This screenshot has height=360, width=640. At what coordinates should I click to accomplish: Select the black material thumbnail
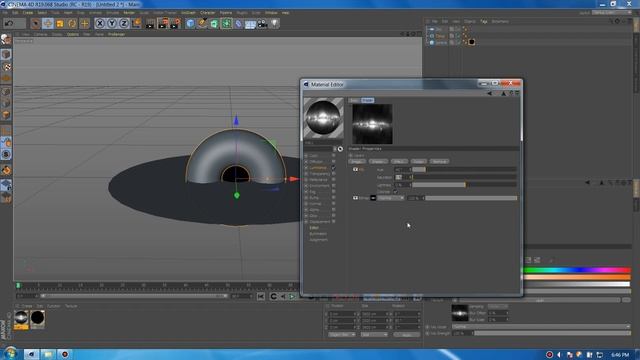click(38, 318)
